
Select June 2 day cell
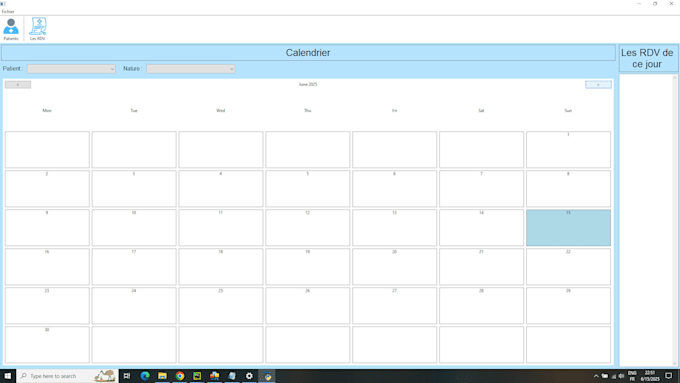pyautogui.click(x=47, y=189)
